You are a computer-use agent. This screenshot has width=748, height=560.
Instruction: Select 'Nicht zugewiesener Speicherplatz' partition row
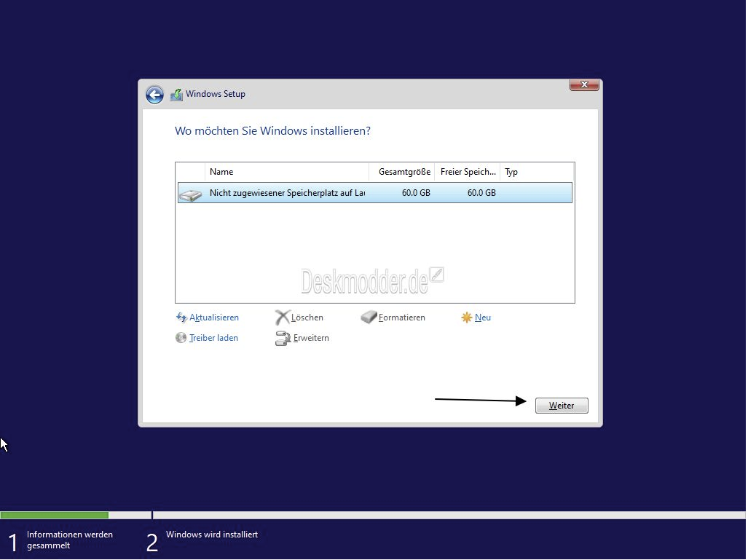pyautogui.click(x=375, y=193)
